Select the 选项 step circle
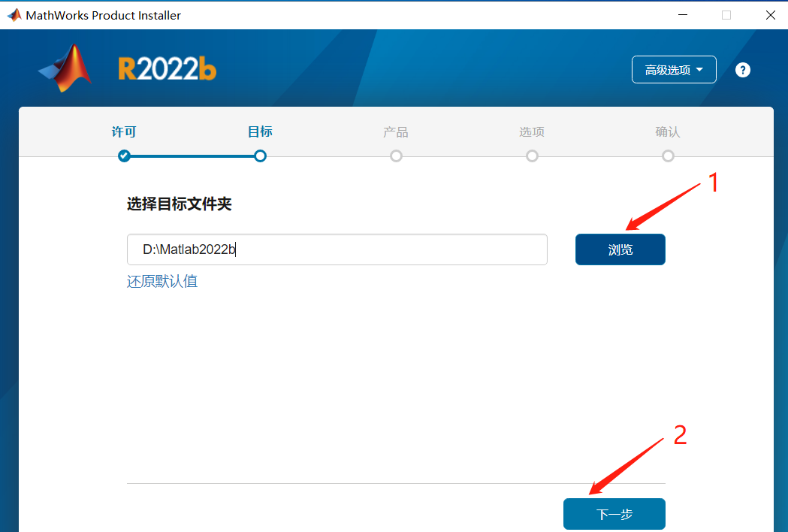Image resolution: width=788 pixels, height=532 pixels. pyautogui.click(x=532, y=156)
